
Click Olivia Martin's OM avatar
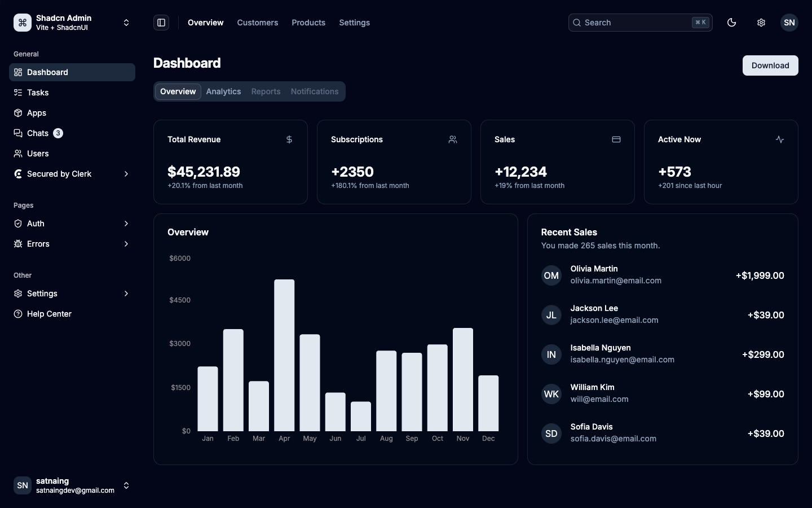(x=551, y=275)
